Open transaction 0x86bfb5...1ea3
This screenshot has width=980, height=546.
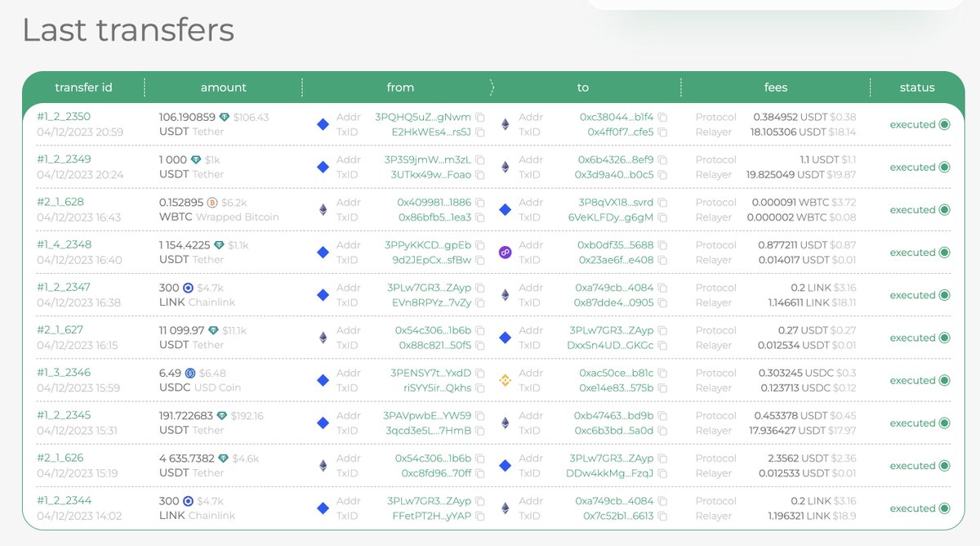click(x=435, y=217)
